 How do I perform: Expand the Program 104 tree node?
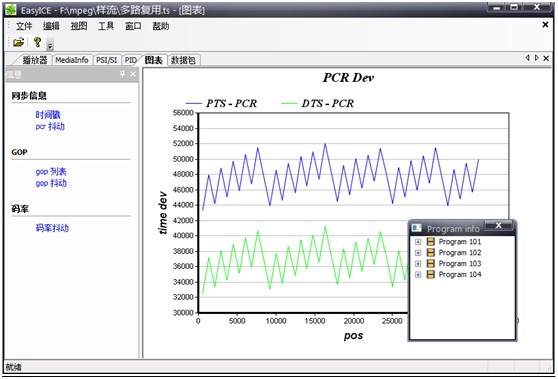(x=418, y=274)
